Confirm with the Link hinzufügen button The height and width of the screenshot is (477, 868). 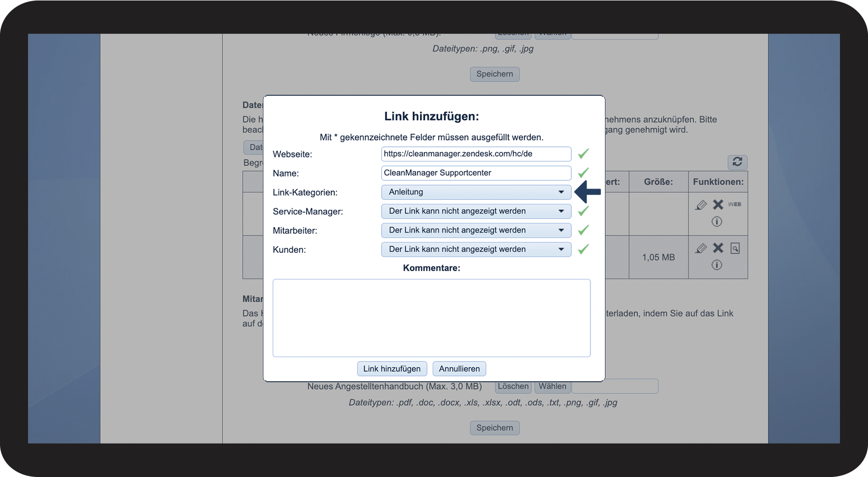click(x=392, y=369)
